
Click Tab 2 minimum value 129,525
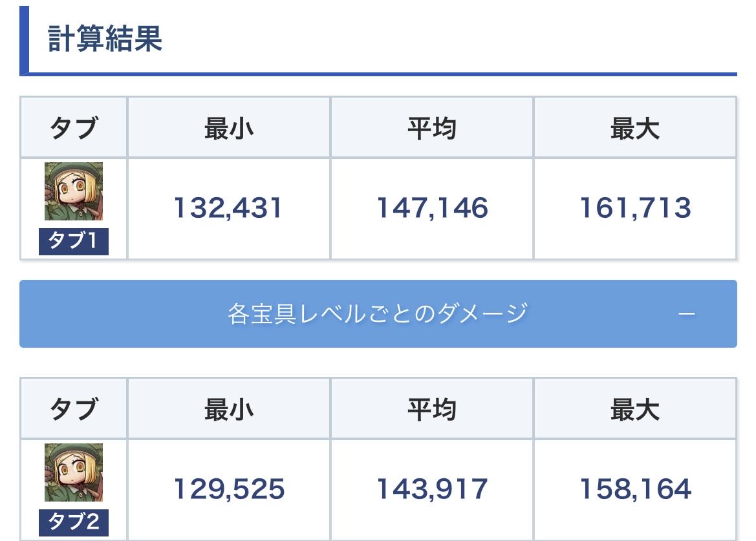[228, 489]
